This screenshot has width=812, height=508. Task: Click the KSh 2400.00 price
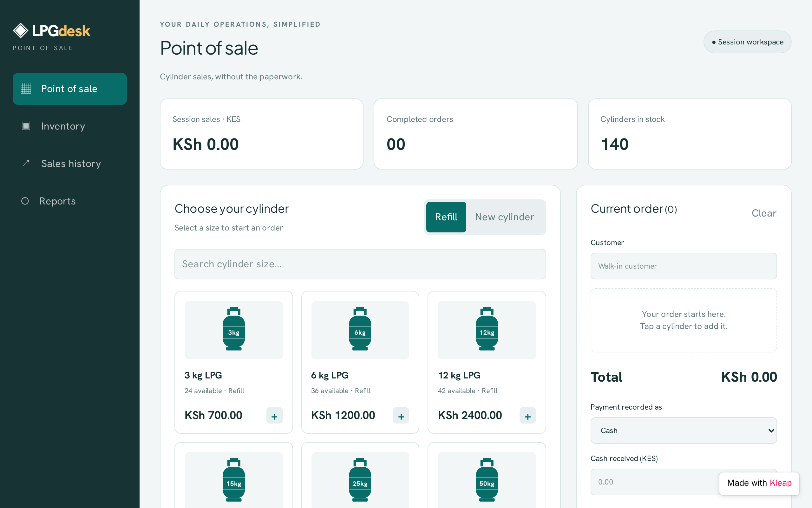pyautogui.click(x=470, y=416)
